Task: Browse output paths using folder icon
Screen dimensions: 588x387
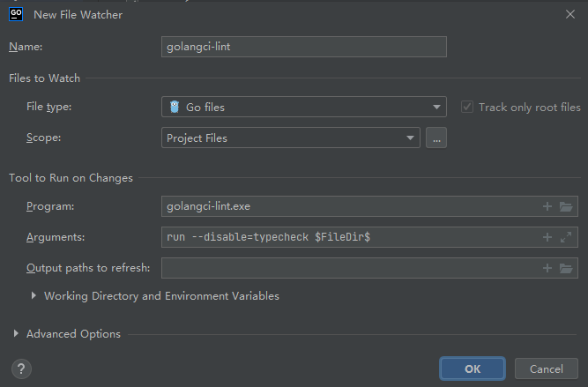Action: [x=566, y=268]
